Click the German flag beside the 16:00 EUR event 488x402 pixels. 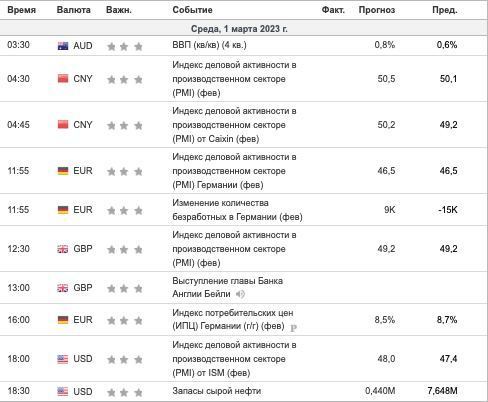63,320
